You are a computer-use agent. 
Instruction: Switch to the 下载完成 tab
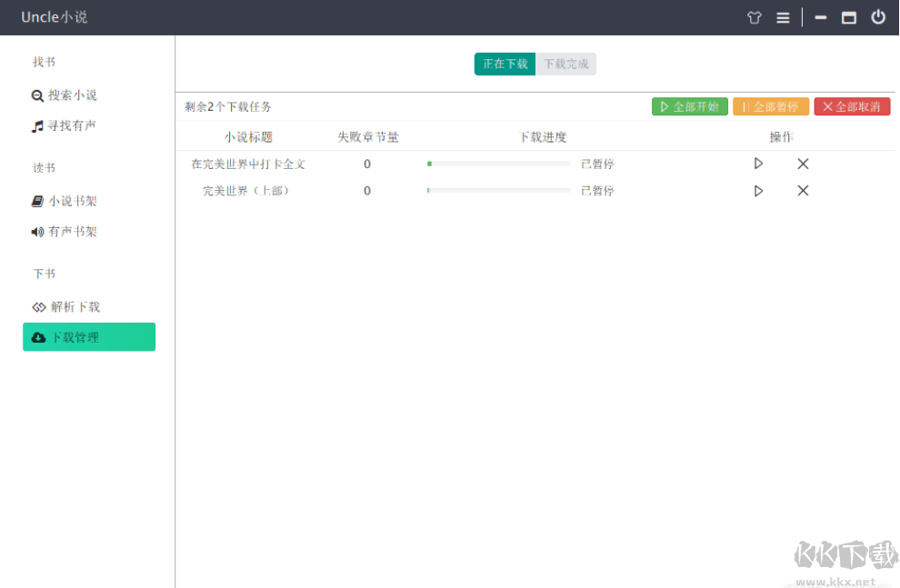click(x=565, y=64)
